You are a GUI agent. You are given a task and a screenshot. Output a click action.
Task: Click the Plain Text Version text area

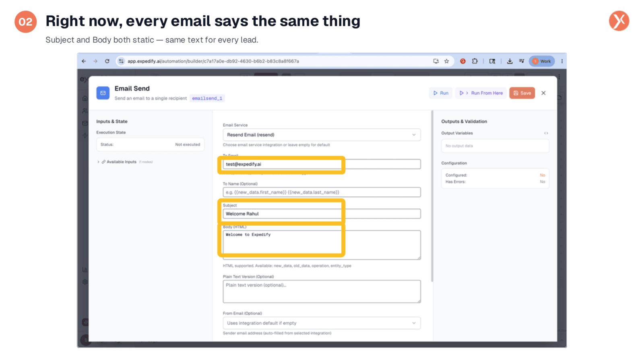tap(322, 292)
